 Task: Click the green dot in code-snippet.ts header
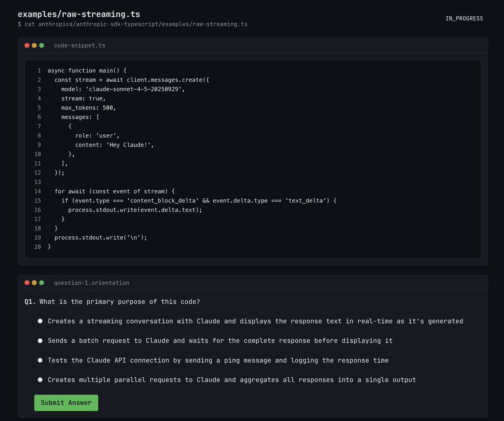pyautogui.click(x=42, y=45)
